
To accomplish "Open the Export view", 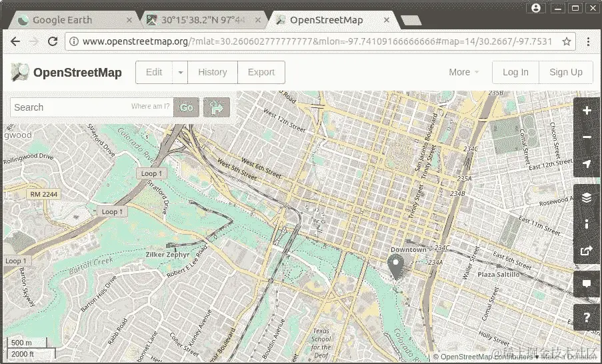I will pyautogui.click(x=261, y=72).
